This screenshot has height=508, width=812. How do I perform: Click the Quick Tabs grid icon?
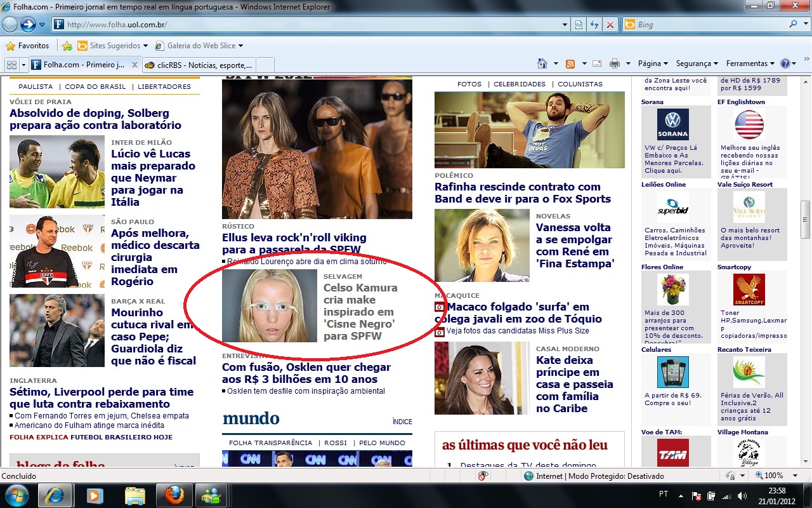[x=11, y=64]
